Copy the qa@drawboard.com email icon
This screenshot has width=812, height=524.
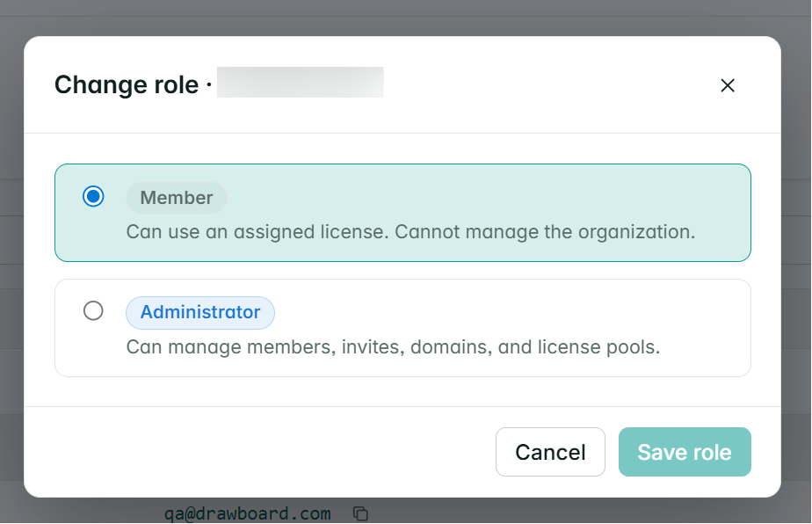pyautogui.click(x=360, y=513)
